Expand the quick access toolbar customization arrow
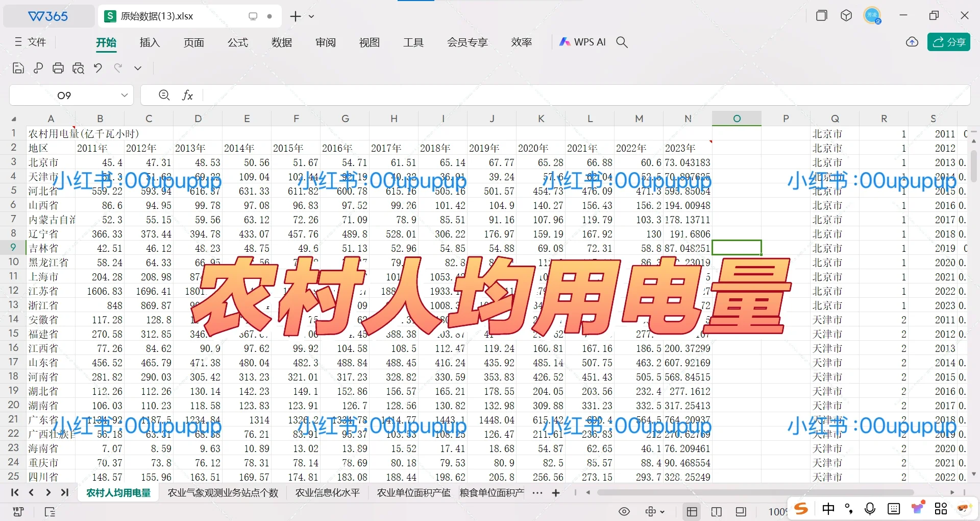Viewport: 980px width, 521px height. (138, 68)
